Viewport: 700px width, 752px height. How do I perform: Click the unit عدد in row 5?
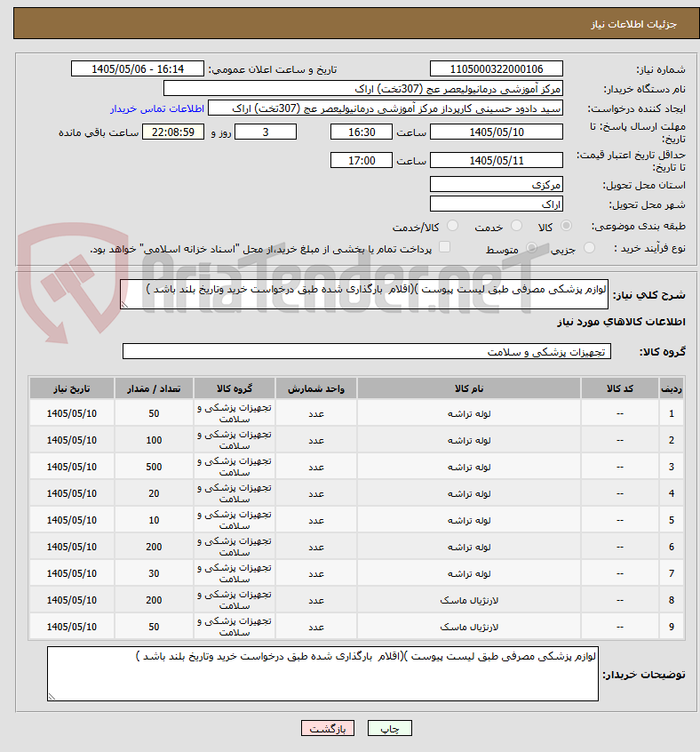point(316,520)
